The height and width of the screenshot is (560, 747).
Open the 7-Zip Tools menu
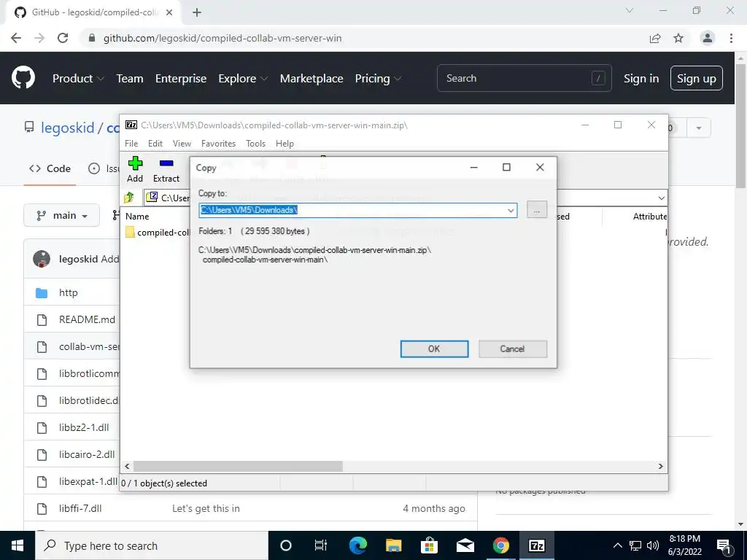click(x=255, y=144)
